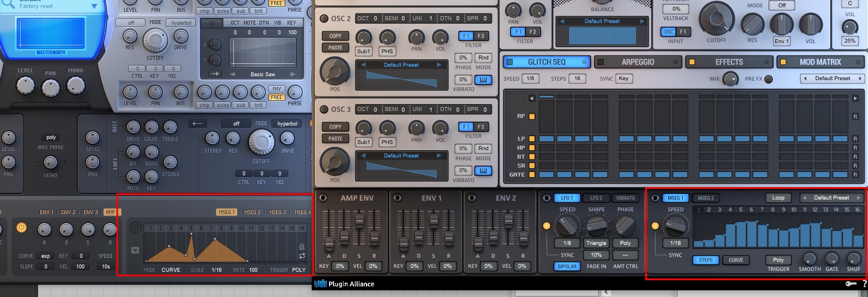Click the MSEG CURVE mode button

tap(736, 260)
